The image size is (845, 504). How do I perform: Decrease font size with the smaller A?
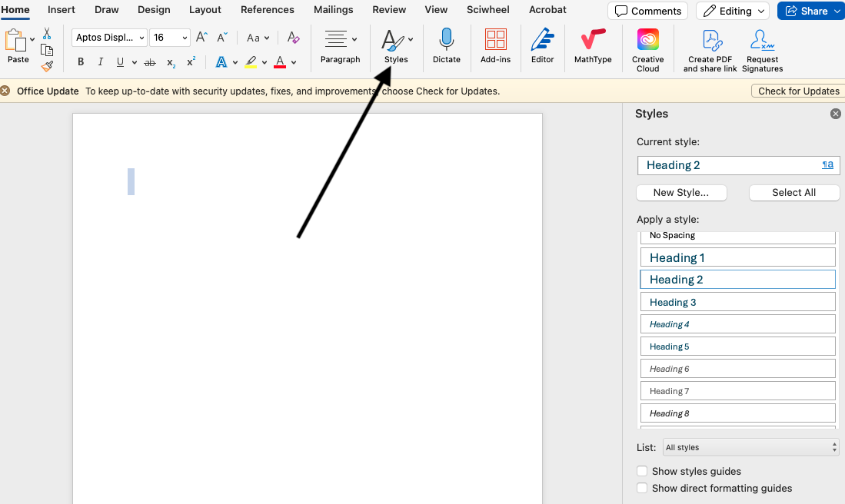coord(221,37)
